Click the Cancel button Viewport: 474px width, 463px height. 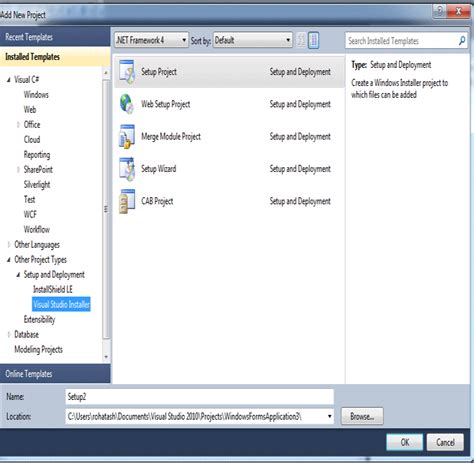pos(445,442)
